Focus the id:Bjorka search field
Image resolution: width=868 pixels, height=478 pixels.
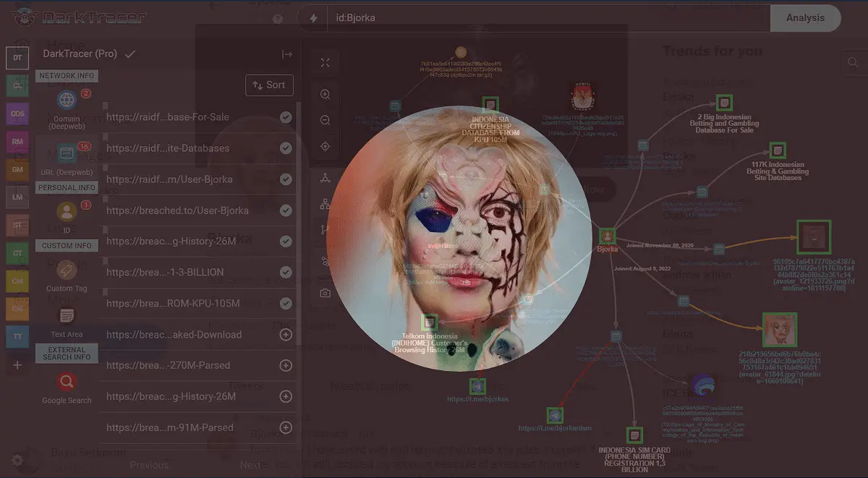[x=542, y=18]
